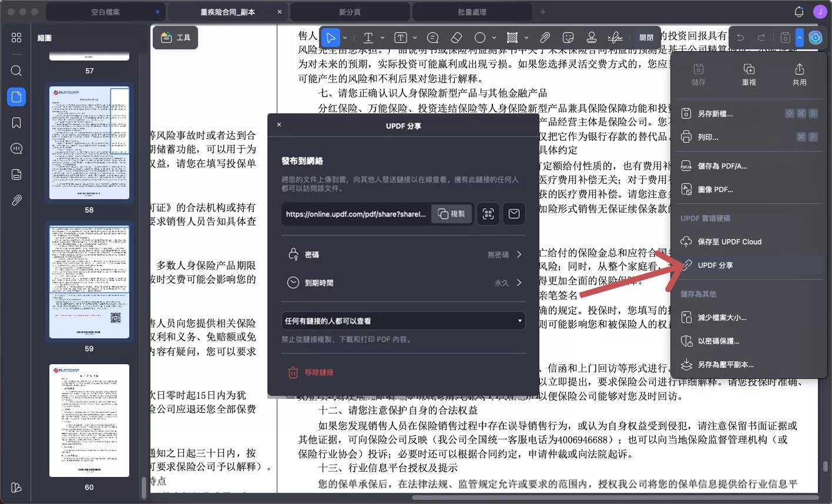This screenshot has height=504, width=832.
Task: Select the text box tool
Action: click(x=401, y=38)
